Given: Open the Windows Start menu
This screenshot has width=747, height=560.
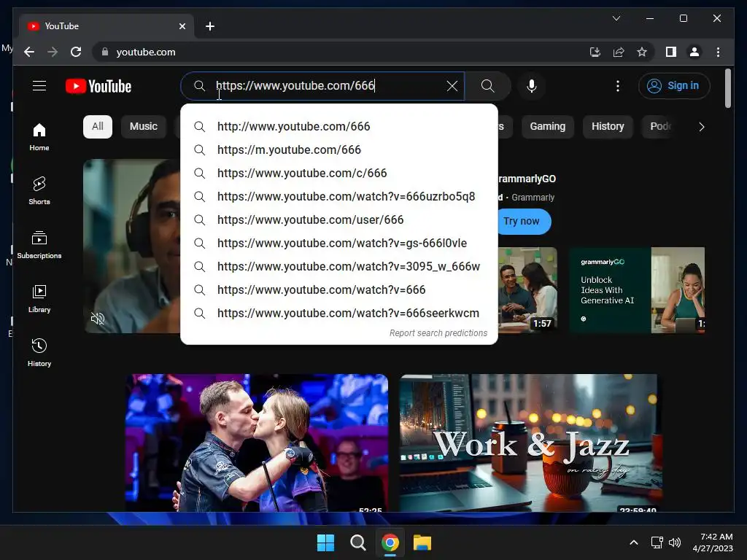Looking at the screenshot, I should 326,542.
